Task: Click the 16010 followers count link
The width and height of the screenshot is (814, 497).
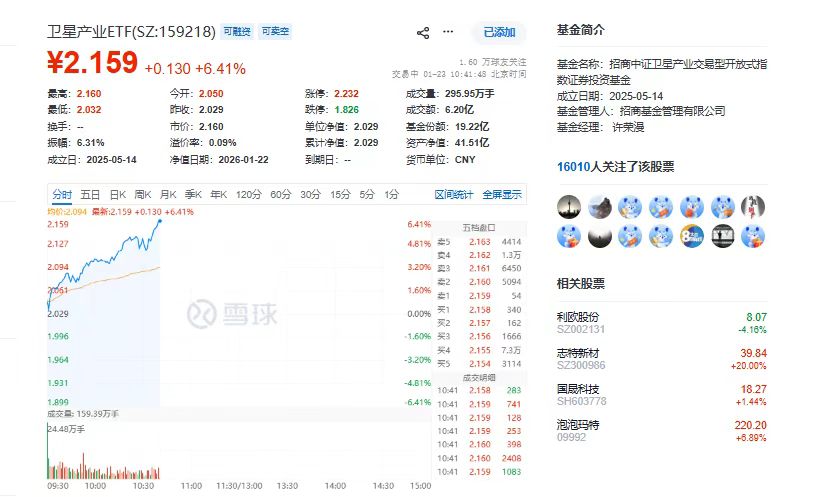Action: click(574, 167)
